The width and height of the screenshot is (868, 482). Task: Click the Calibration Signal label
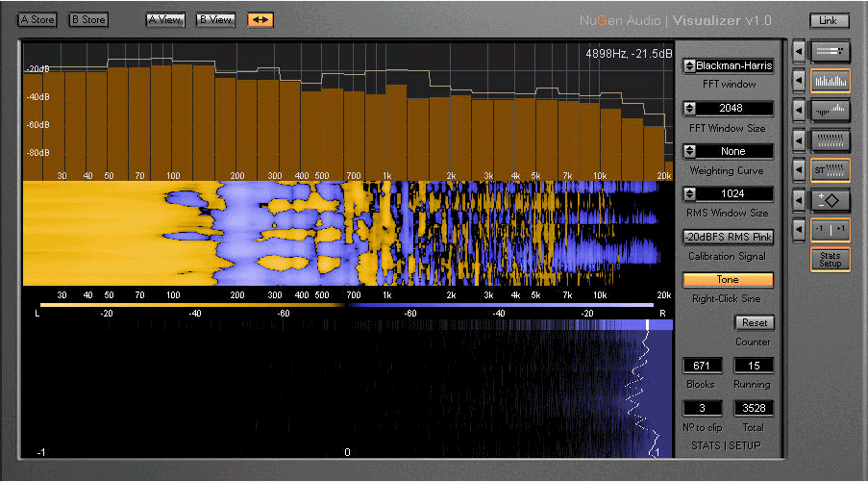(727, 256)
